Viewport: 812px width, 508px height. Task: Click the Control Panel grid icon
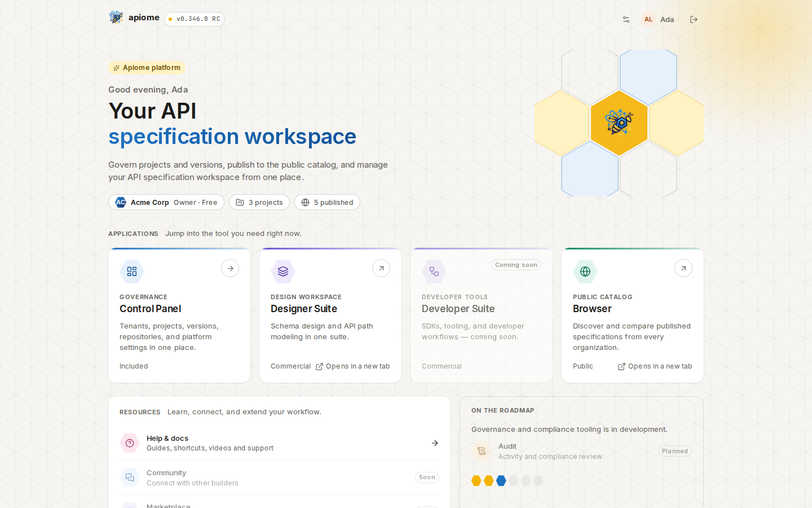tap(132, 271)
